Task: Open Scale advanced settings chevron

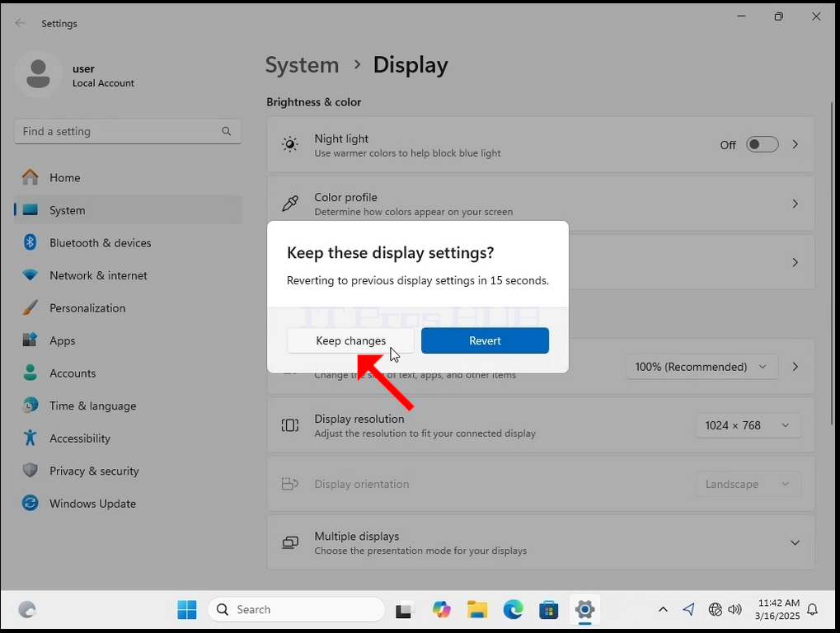Action: pyautogui.click(x=795, y=367)
